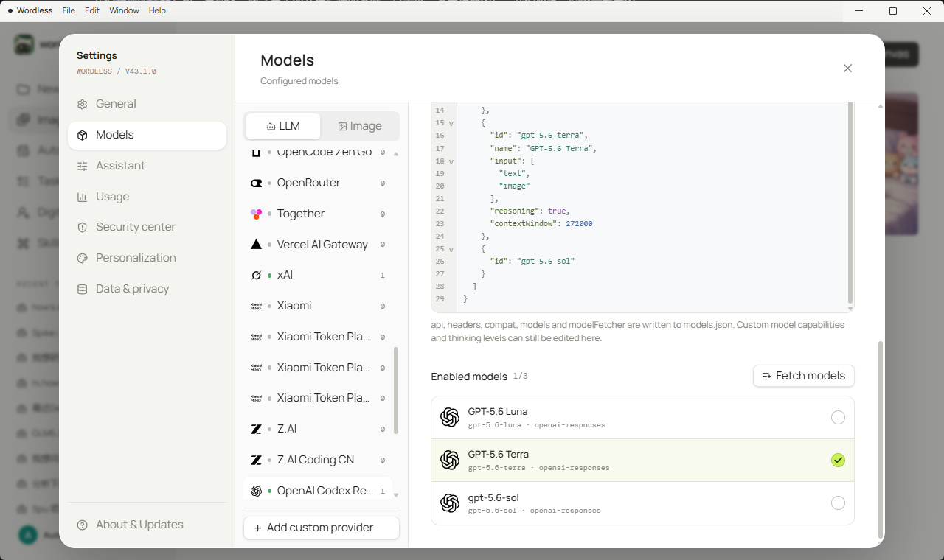944x560 pixels.
Task: Enable the GPT-5.6 Luna model
Action: click(x=838, y=418)
